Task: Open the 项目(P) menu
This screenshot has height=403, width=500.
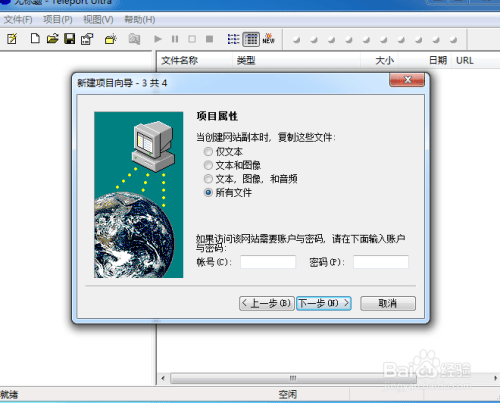Action: 58,20
